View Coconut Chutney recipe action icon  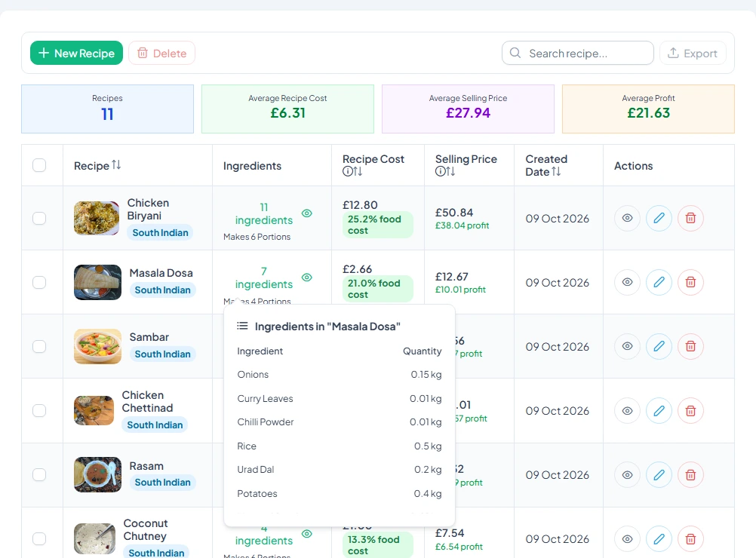(x=627, y=538)
